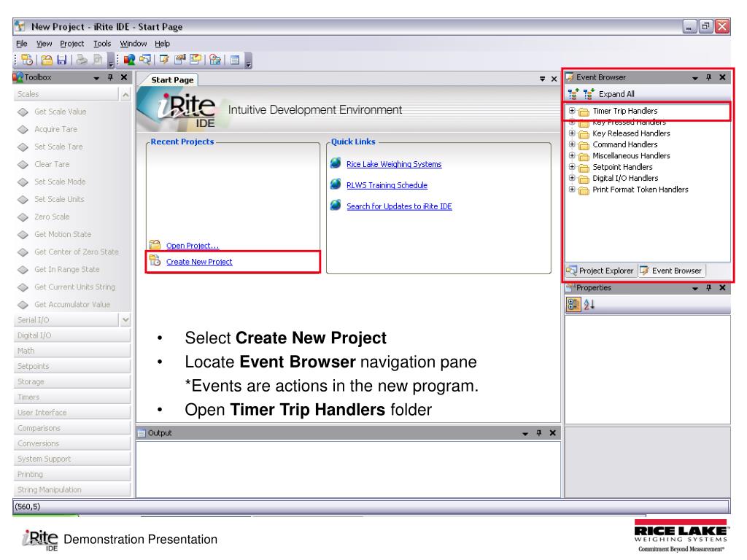Screen dimensions: 747x560
Task: Click the Expand All tree icon with green plus
Action: [x=589, y=94]
